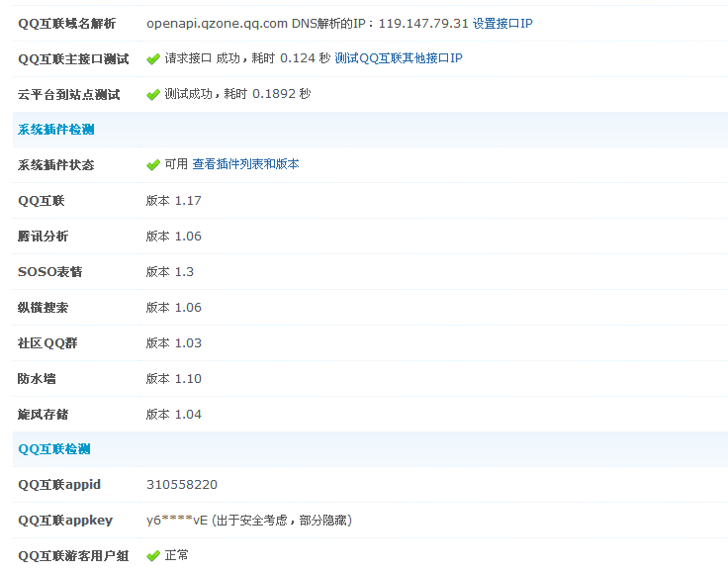Image resolution: width=728 pixels, height=574 pixels.
Task: Click the 纵横搜索 plugin label
Action: [44, 308]
